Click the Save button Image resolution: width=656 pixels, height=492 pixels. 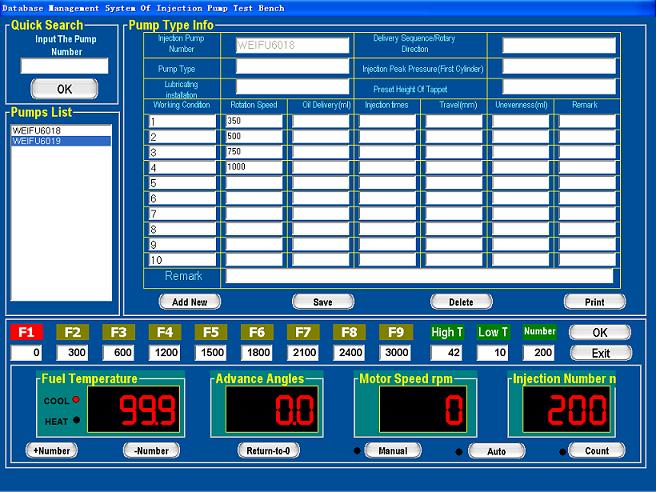pyautogui.click(x=323, y=301)
